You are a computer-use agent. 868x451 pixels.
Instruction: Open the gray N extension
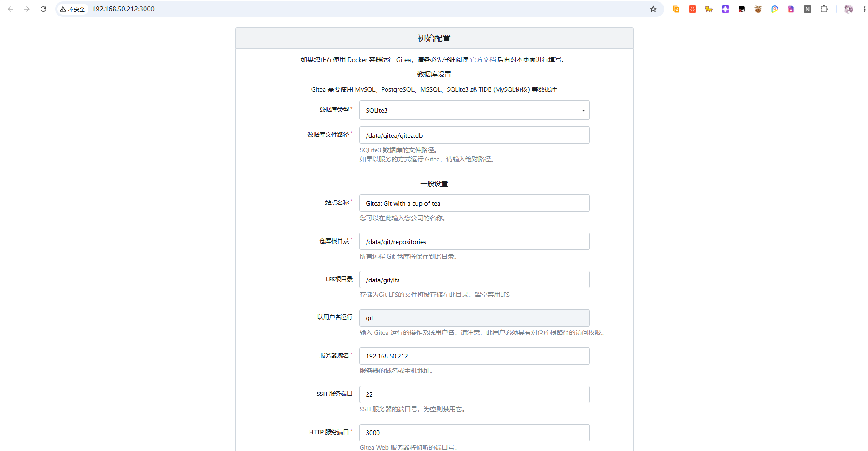coord(807,9)
